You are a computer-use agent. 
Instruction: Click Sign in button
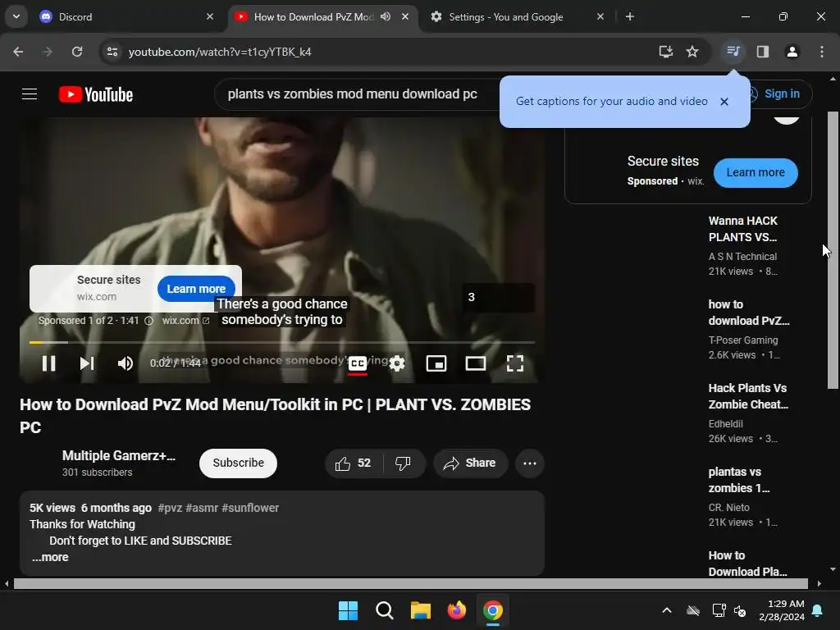point(781,94)
